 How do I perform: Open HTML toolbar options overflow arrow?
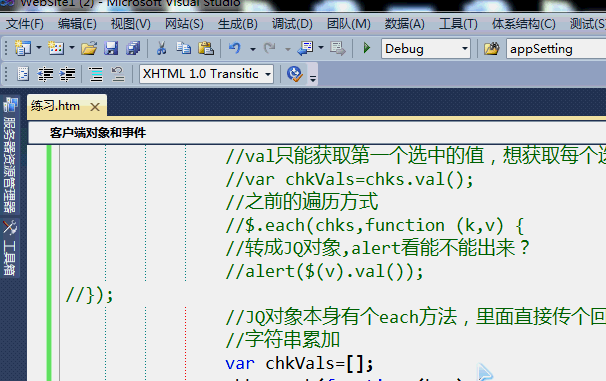313,78
